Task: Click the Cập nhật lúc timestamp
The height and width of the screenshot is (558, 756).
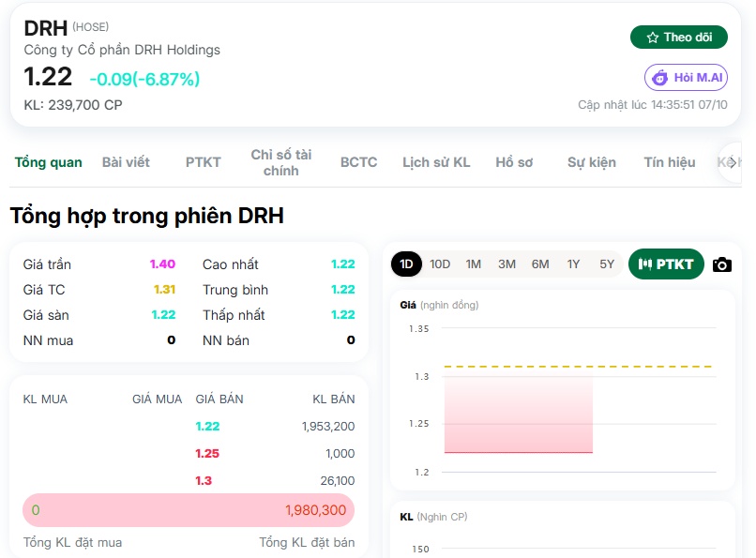Action: tap(652, 104)
